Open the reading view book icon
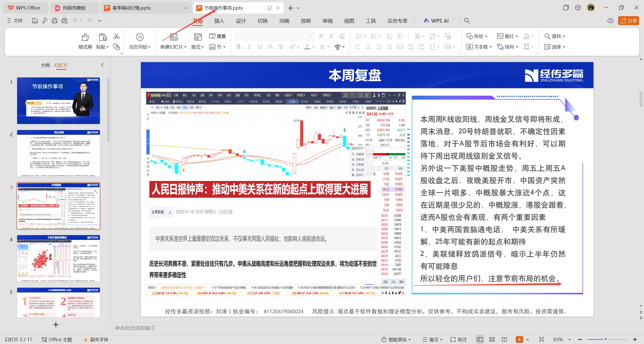Screen dimensions: 644x344 coord(504,339)
